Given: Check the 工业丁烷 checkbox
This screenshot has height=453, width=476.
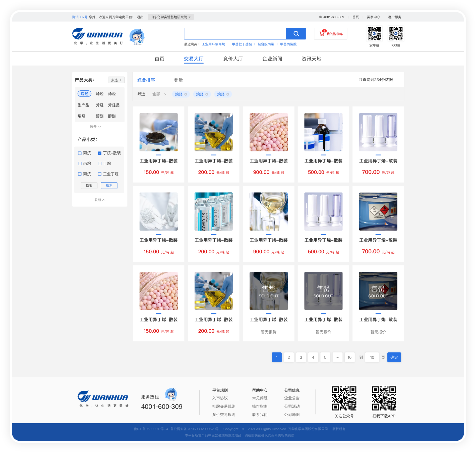Looking at the screenshot, I should click(x=100, y=174).
